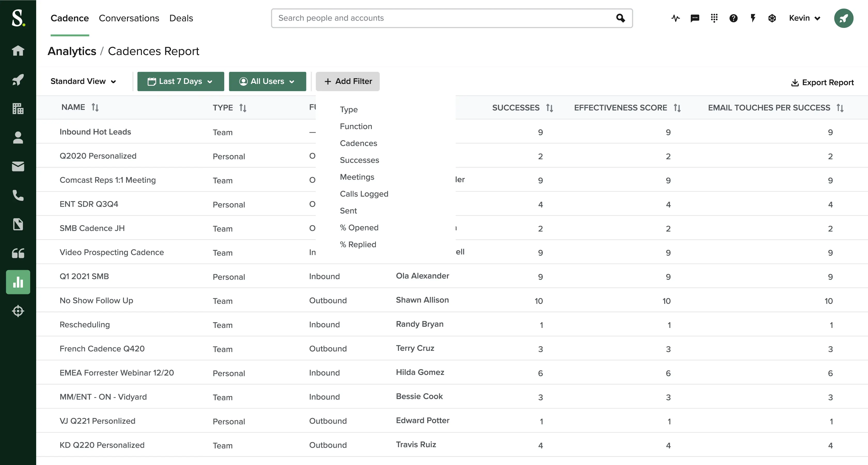Click the owner name Ola Alexander
The width and height of the screenshot is (868, 465).
[422, 276]
